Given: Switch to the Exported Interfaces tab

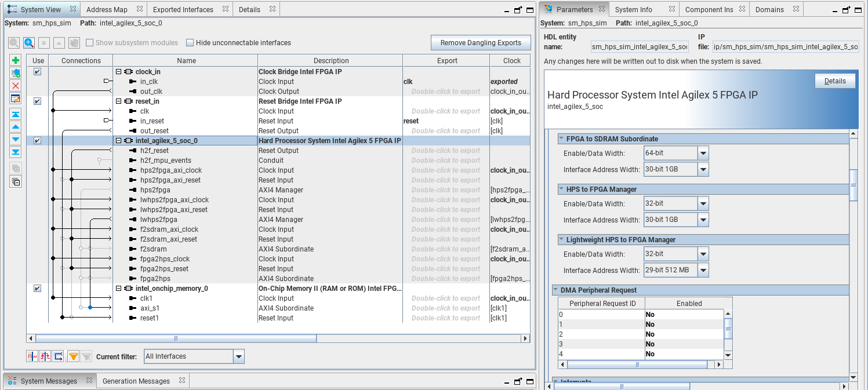Looking at the screenshot, I should click(183, 9).
